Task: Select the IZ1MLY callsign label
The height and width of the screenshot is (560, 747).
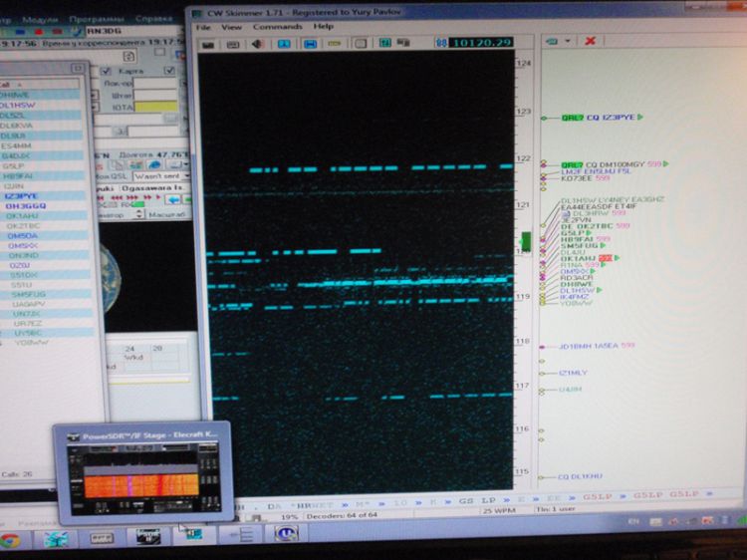Action: pos(573,374)
